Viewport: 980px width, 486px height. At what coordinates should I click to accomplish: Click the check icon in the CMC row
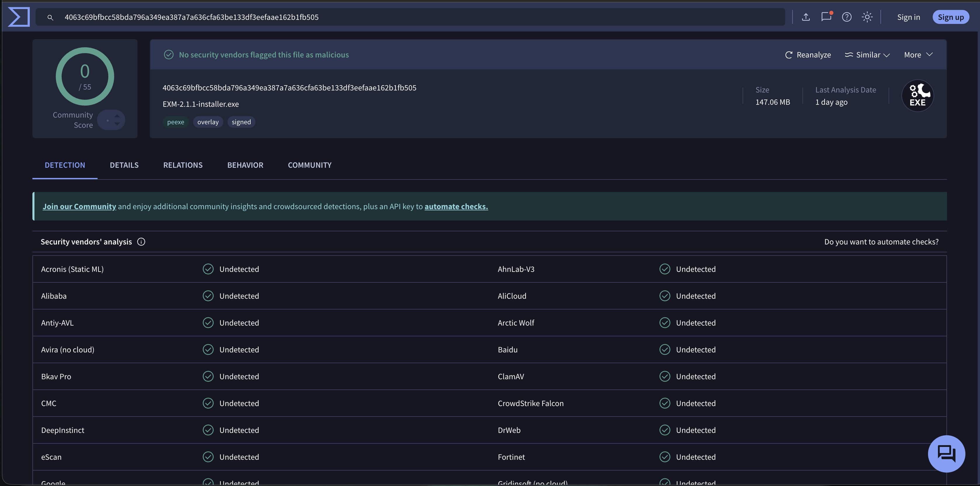[x=208, y=403]
